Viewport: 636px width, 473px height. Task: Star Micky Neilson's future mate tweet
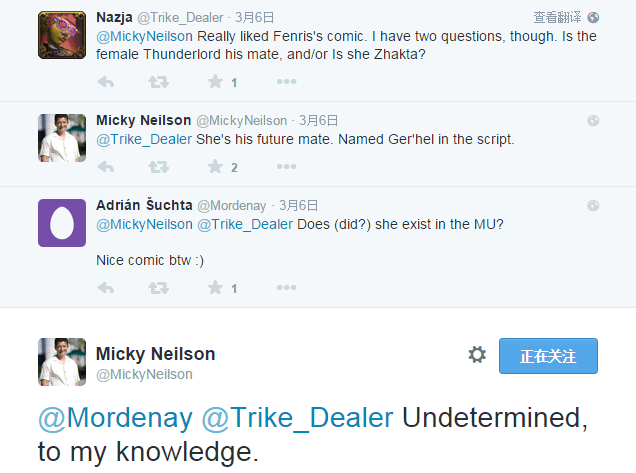click(215, 167)
